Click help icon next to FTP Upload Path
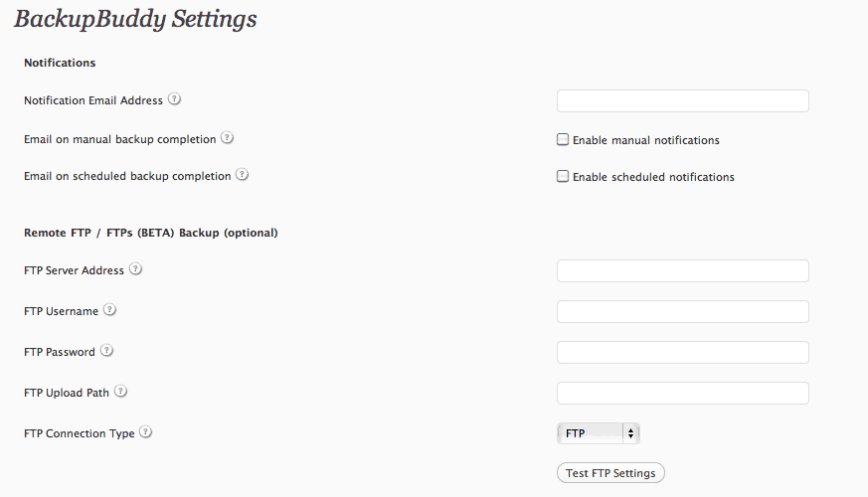868x497 pixels. (120, 392)
